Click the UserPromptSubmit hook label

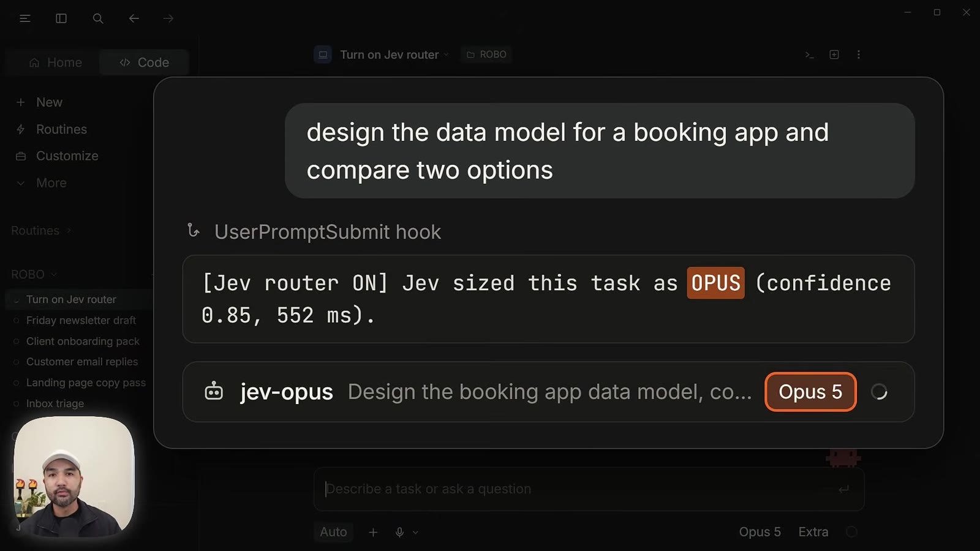click(327, 231)
